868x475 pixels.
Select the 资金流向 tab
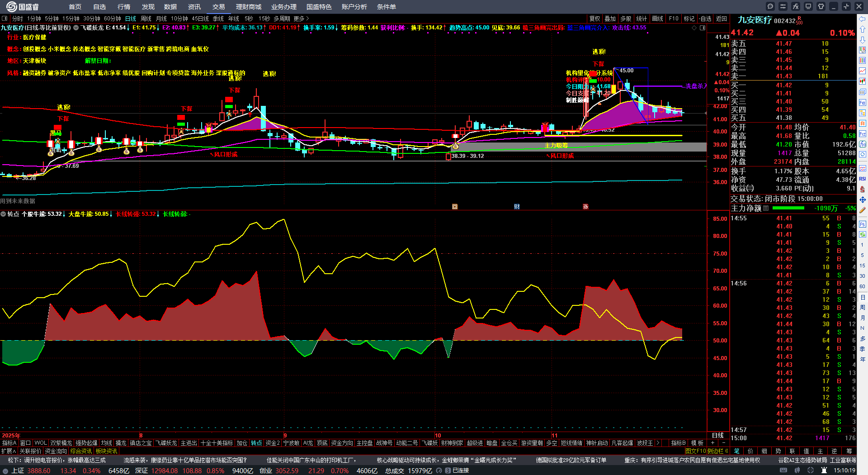[x=56, y=451]
